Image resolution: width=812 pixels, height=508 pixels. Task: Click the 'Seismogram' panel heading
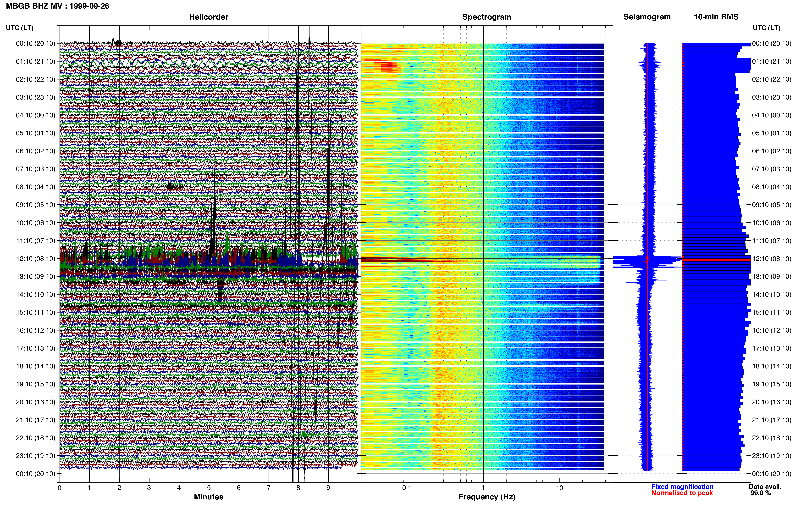tap(647, 17)
